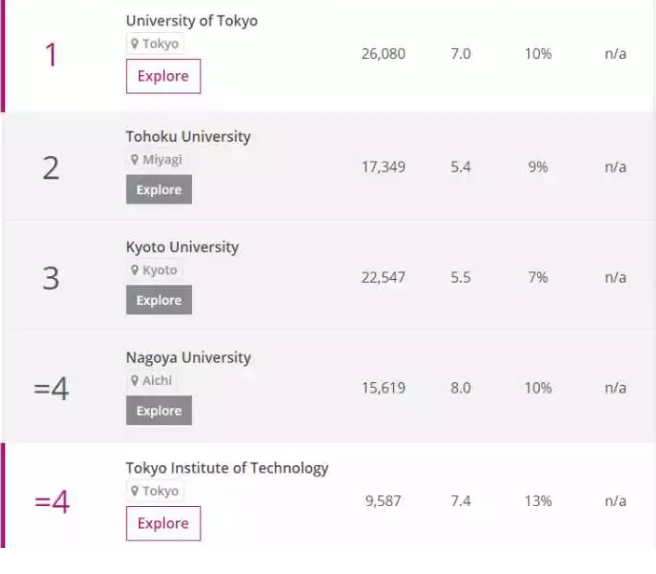The image size is (656, 574).
Task: Click the pin icon under University of Tokyo
Action: (x=134, y=44)
